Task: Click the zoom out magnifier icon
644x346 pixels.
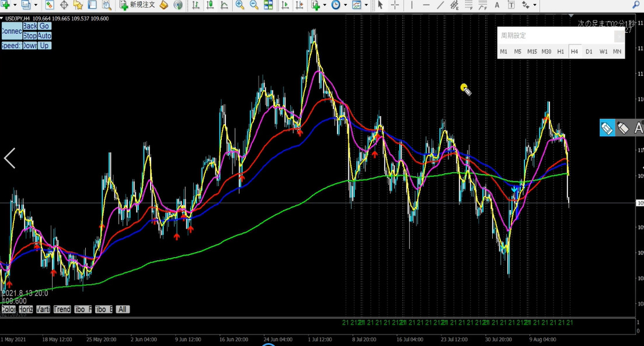Action: pyautogui.click(x=254, y=5)
